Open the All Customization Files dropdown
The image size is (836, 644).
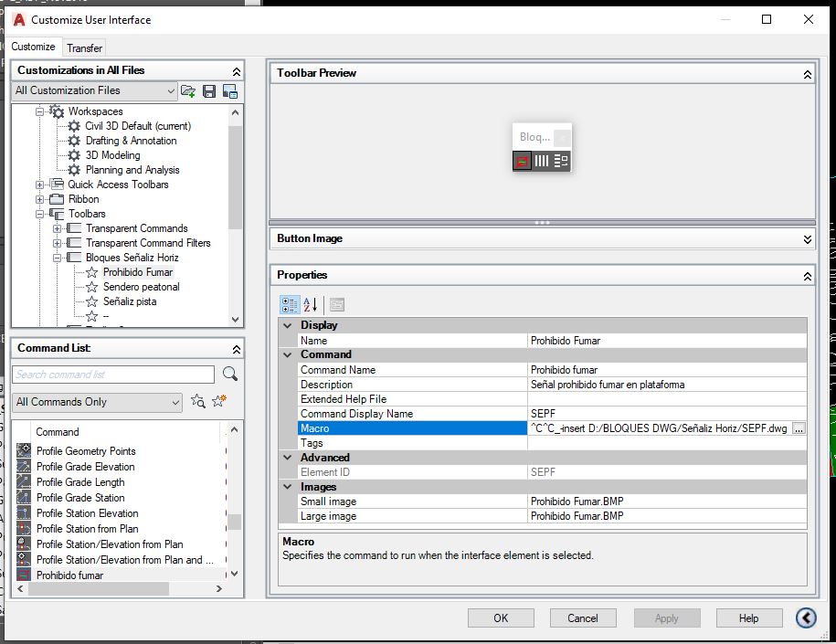[94, 90]
